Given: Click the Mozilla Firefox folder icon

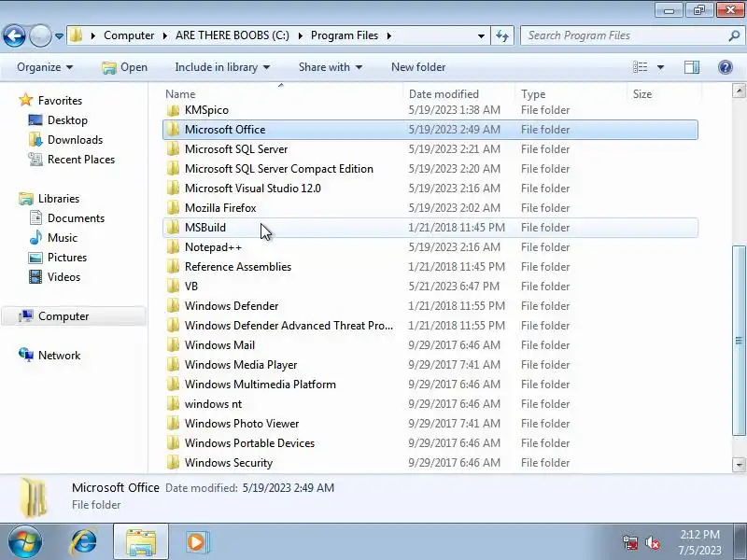Looking at the screenshot, I should coord(174,208).
